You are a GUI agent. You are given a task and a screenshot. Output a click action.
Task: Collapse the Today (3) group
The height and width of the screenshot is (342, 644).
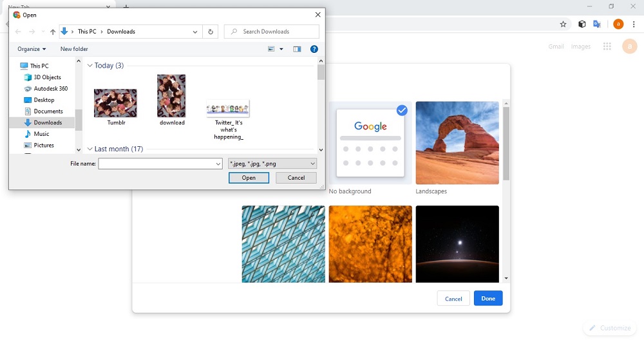coord(90,66)
